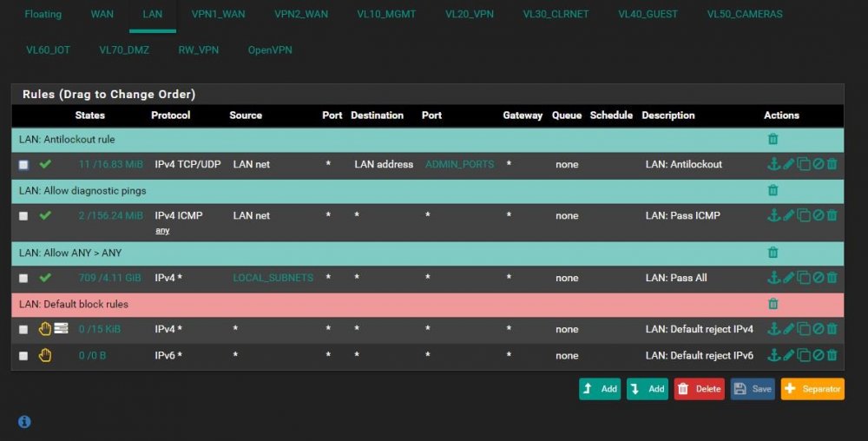Switch to the Floating tab

coord(43,15)
